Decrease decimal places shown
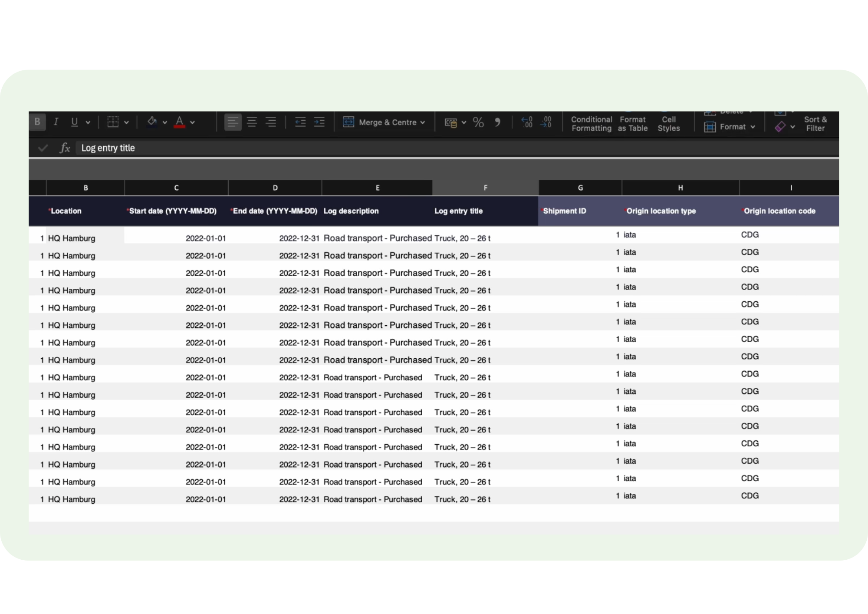868x614 pixels. point(546,122)
